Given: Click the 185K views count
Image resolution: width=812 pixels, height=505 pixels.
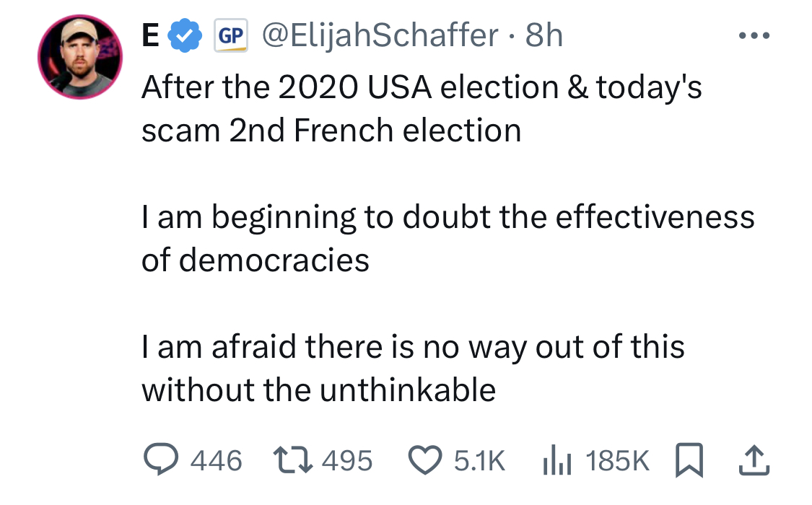Looking at the screenshot, I should pyautogui.click(x=617, y=460).
